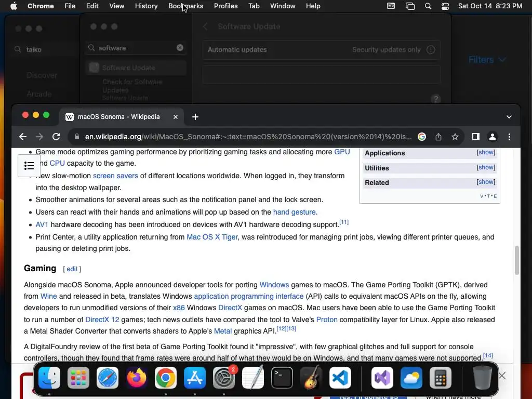Switch to Chrome in the Dock
The image size is (532, 399).
point(166,378)
